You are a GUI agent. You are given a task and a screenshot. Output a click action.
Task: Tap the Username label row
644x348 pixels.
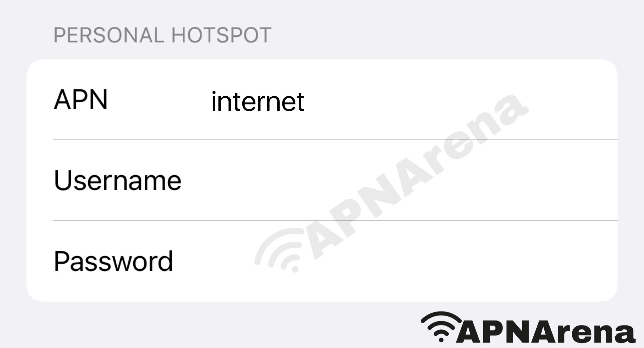pos(322,180)
